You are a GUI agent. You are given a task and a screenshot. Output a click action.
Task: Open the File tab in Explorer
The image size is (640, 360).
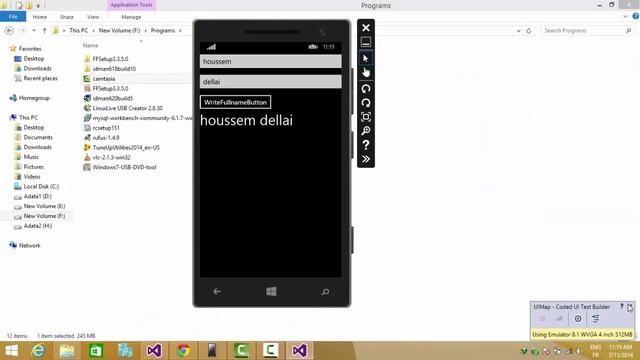tap(13, 17)
